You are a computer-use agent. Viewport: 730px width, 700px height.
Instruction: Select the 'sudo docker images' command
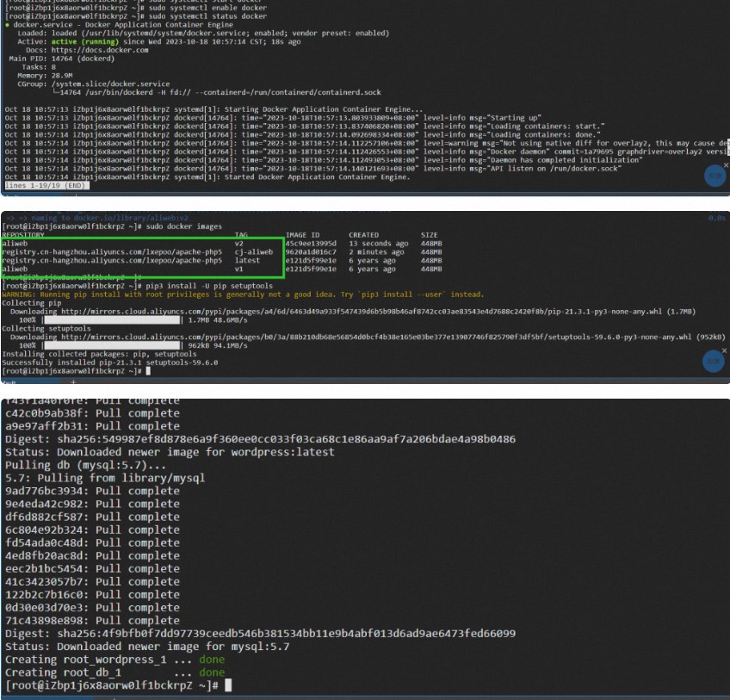tap(184, 226)
